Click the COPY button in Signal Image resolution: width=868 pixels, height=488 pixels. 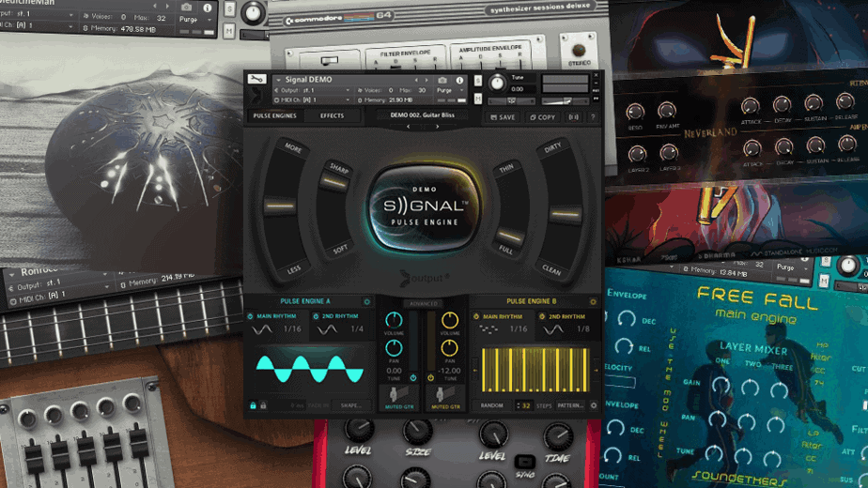(x=543, y=117)
